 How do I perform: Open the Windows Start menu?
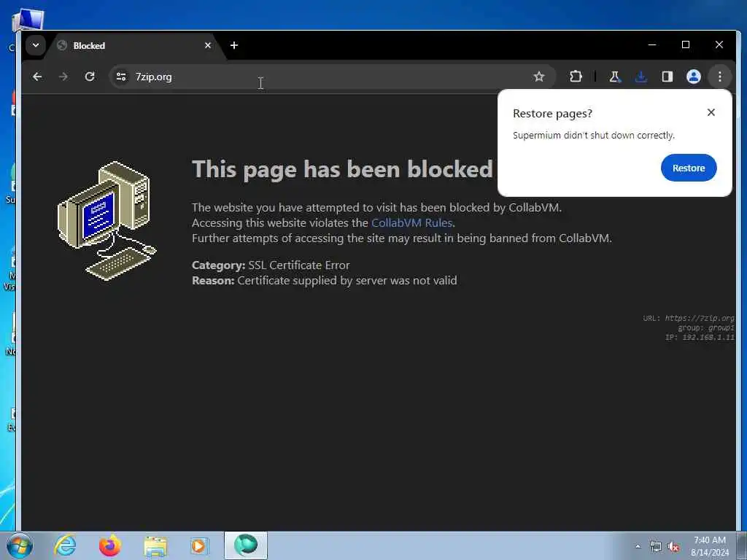pyautogui.click(x=19, y=545)
